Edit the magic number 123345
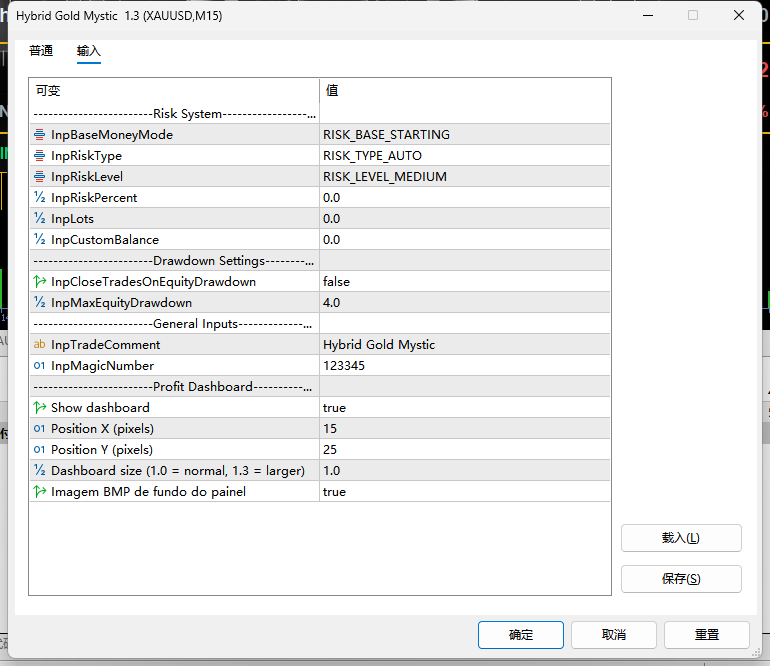This screenshot has width=770, height=666. click(x=465, y=365)
